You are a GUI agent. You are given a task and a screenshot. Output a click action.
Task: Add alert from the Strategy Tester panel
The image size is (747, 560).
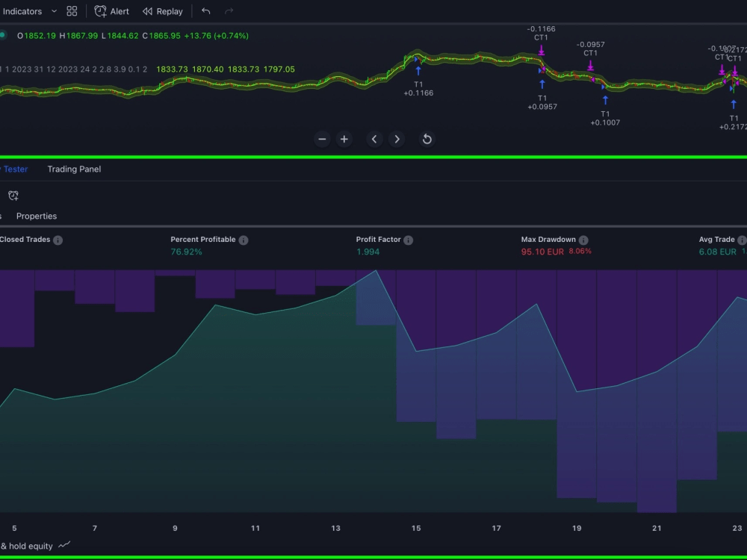pos(13,195)
